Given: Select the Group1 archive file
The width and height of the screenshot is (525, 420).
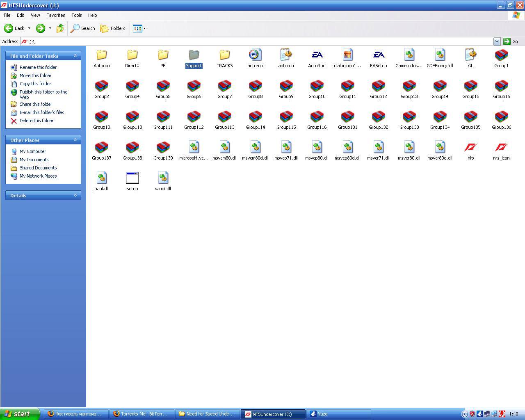Looking at the screenshot, I should coord(501,59).
